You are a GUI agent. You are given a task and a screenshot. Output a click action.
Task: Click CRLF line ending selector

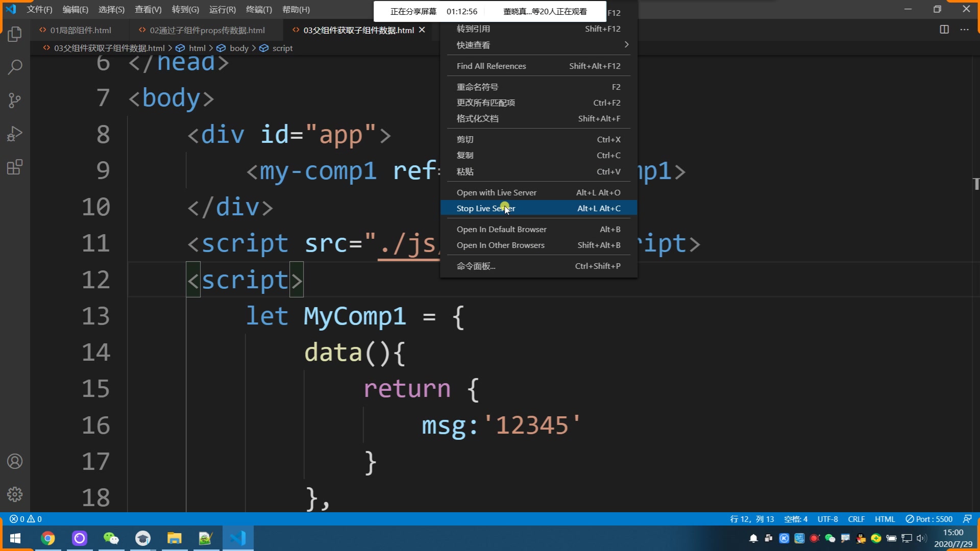pos(856,519)
